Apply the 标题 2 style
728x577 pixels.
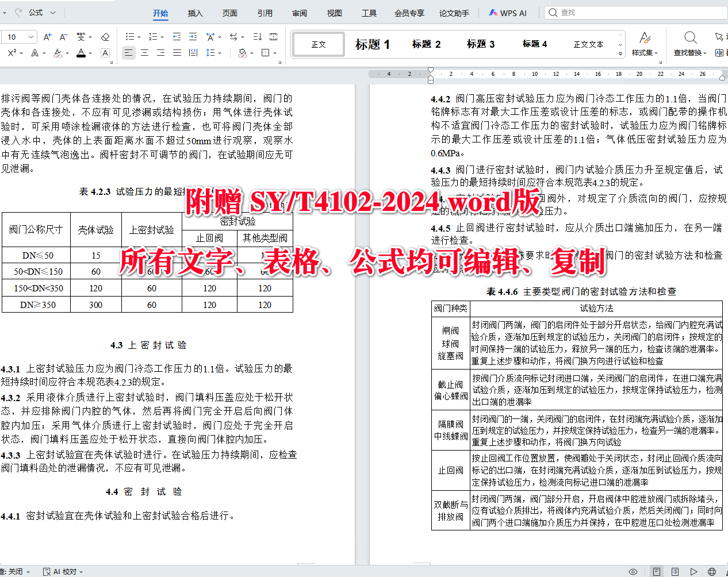pyautogui.click(x=427, y=44)
